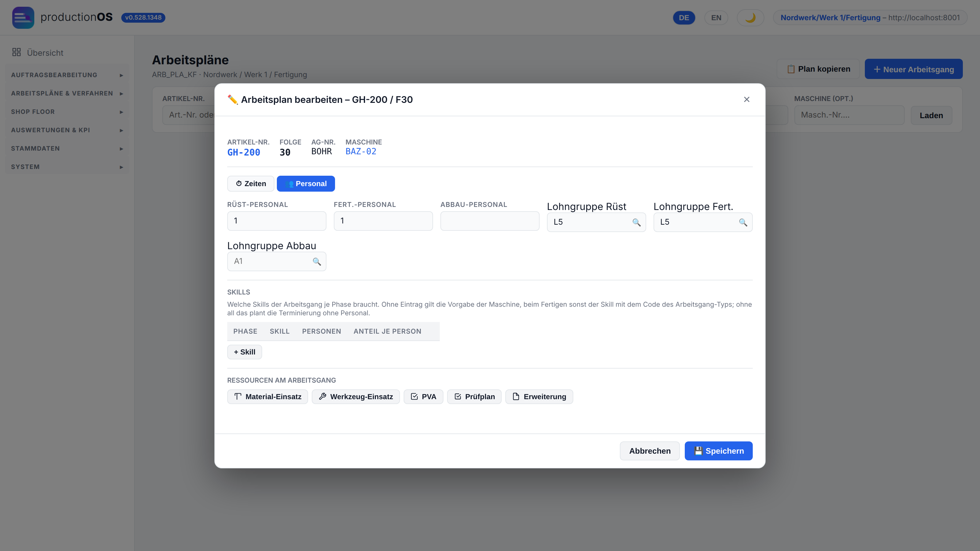
Task: Click Plan kopieren in background page
Action: click(x=818, y=69)
